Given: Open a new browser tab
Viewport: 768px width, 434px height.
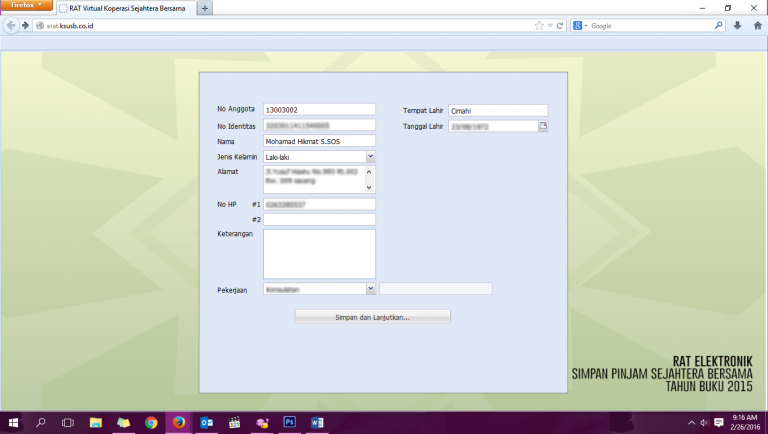Looking at the screenshot, I should (x=205, y=8).
